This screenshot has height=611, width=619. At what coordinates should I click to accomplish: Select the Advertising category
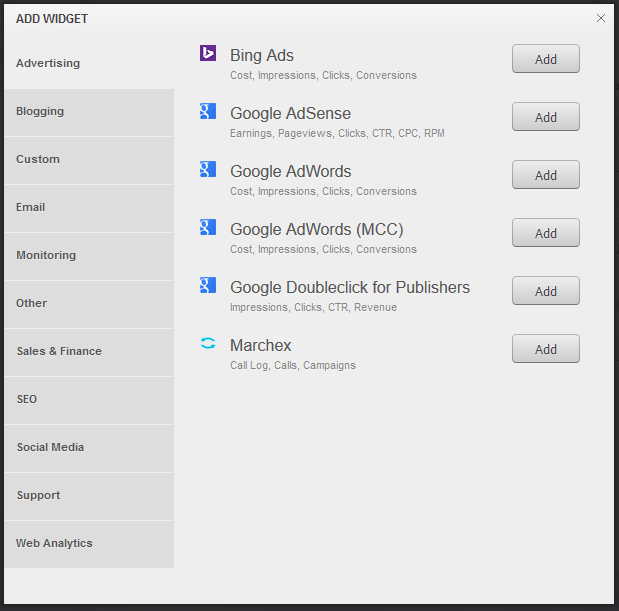click(89, 64)
